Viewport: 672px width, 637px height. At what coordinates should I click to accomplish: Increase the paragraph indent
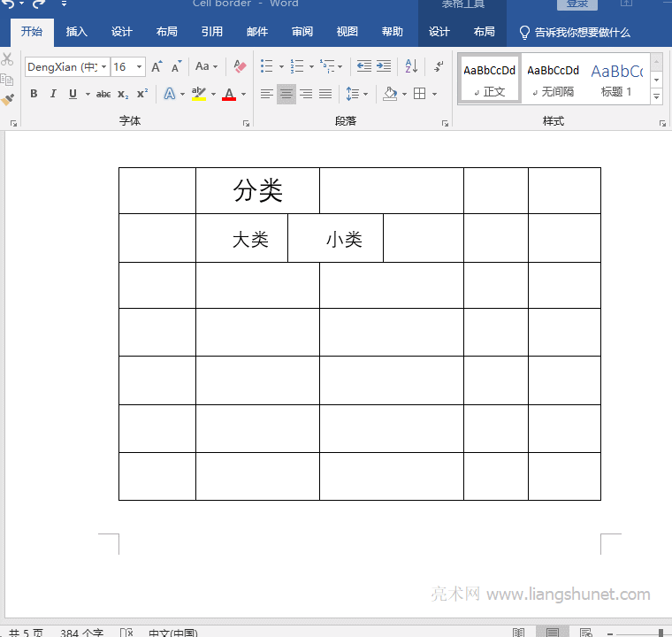[384, 66]
